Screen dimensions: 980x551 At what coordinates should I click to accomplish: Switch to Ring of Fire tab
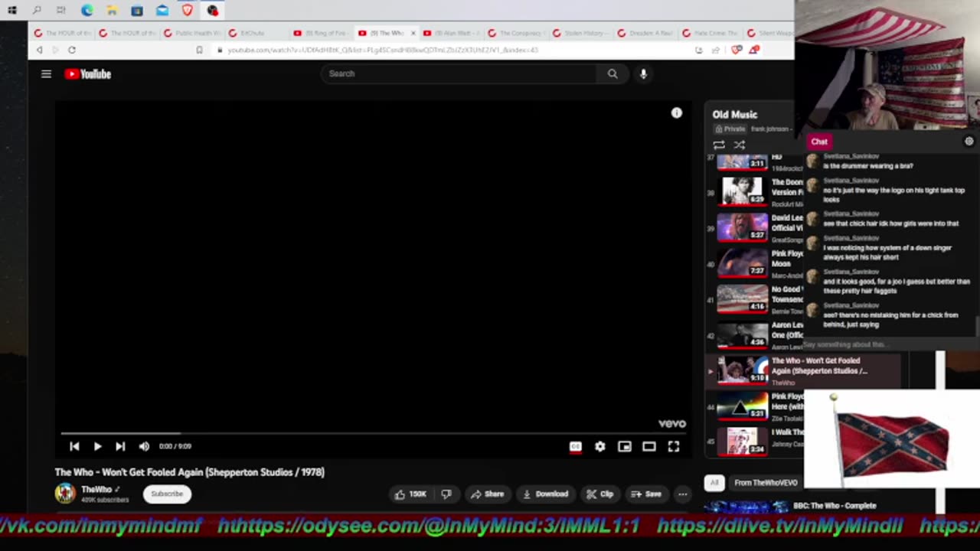(323, 33)
